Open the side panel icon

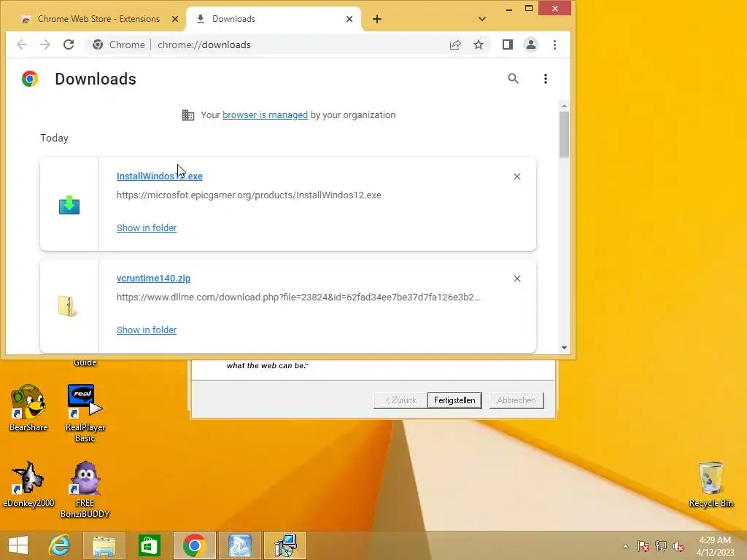point(508,44)
